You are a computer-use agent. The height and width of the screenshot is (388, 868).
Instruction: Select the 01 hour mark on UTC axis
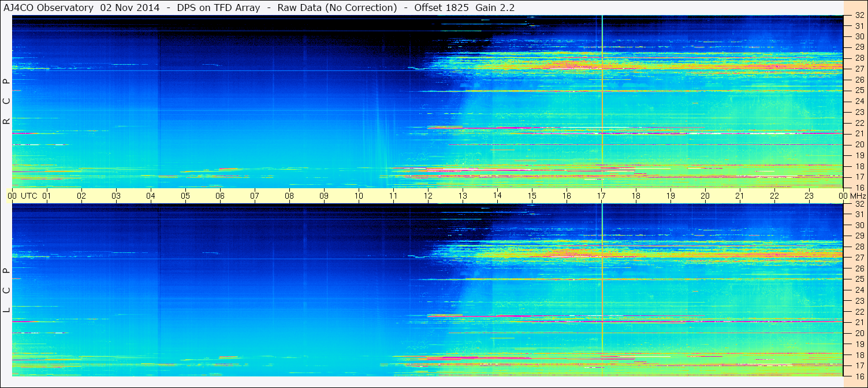point(47,196)
